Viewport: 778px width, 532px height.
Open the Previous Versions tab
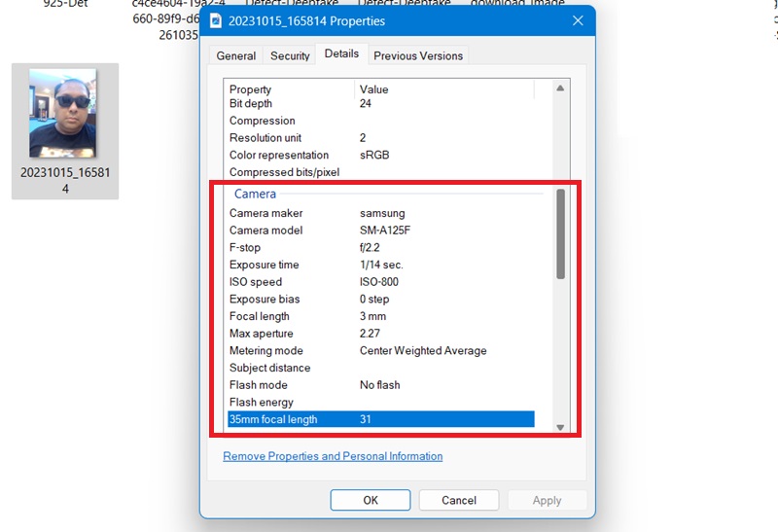click(x=418, y=55)
